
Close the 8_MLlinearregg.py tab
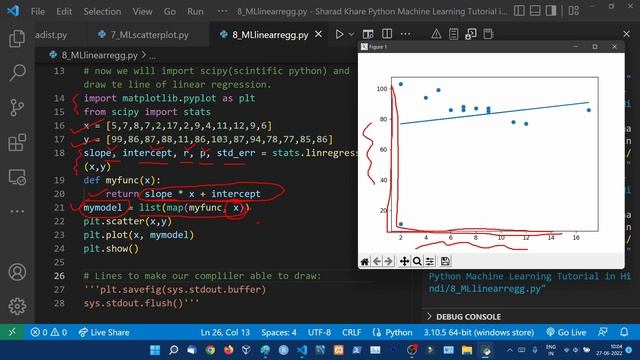(x=318, y=35)
